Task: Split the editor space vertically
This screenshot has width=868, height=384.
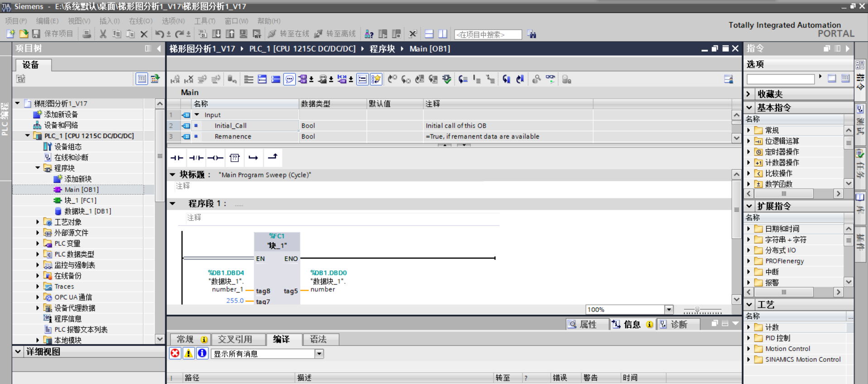Action: pos(443,34)
